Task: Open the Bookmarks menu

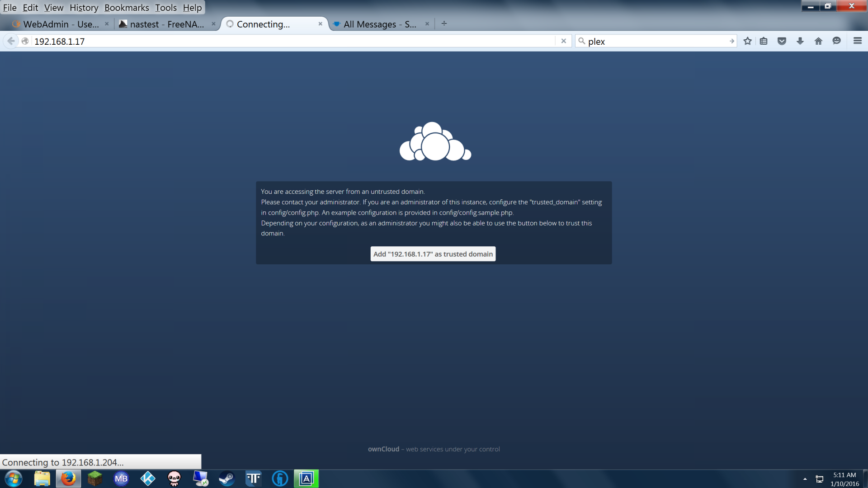Action: click(x=127, y=8)
